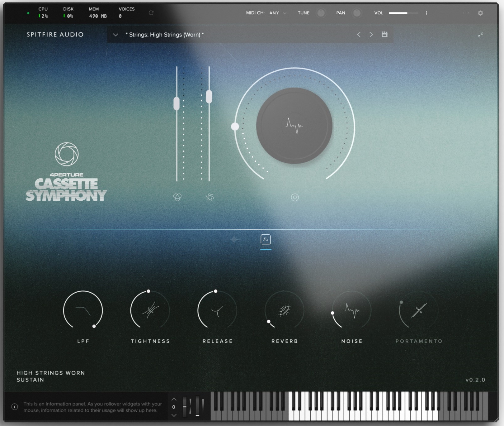Open the settings gear icon
Screen dimensions: 504x426
coord(480,13)
